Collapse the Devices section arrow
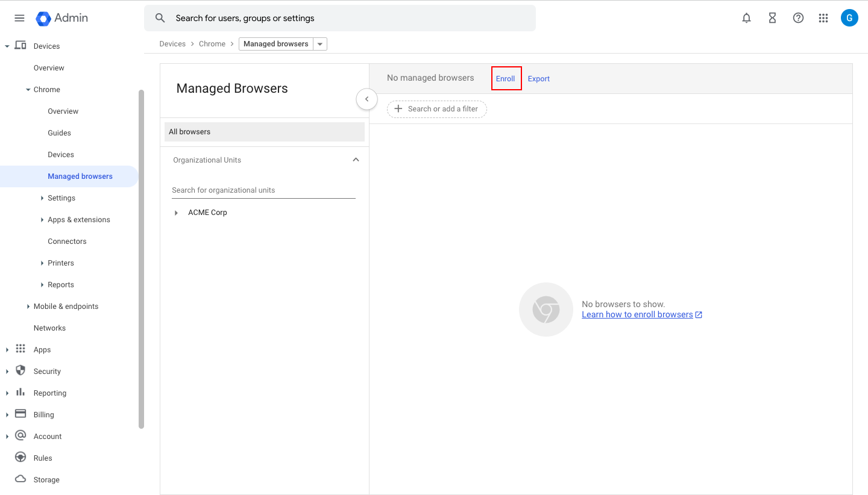 pos(7,46)
